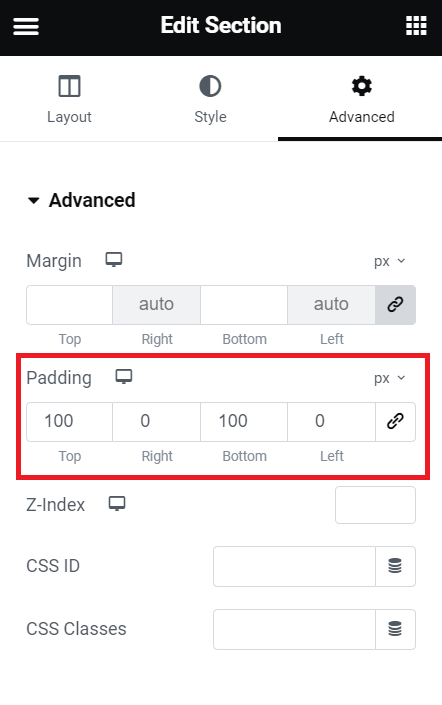Toggle the Margin link values button
442x705 pixels.
pos(395,305)
